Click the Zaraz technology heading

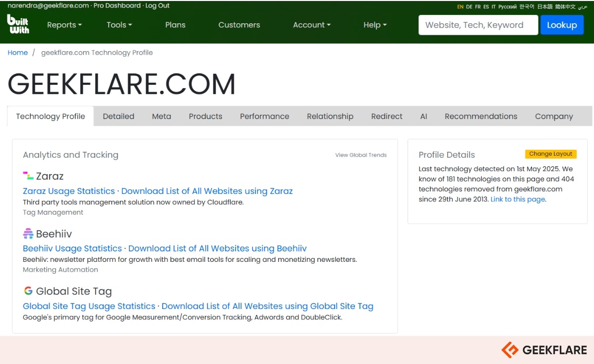pos(50,176)
